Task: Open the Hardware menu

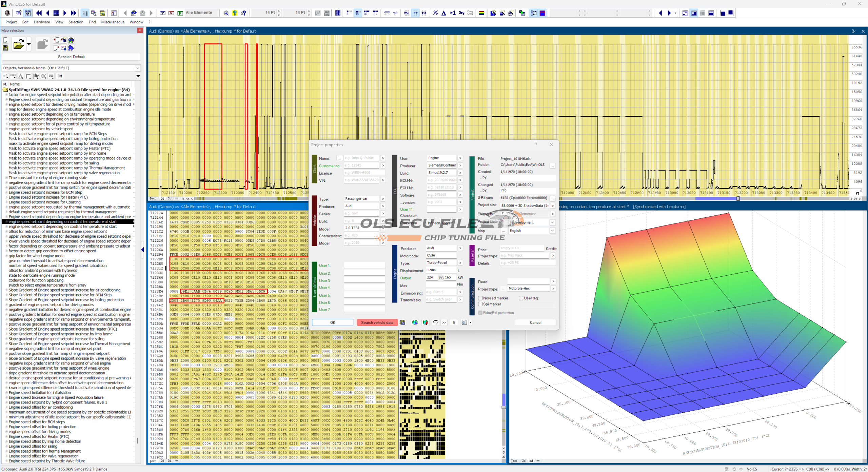Action: pos(42,22)
